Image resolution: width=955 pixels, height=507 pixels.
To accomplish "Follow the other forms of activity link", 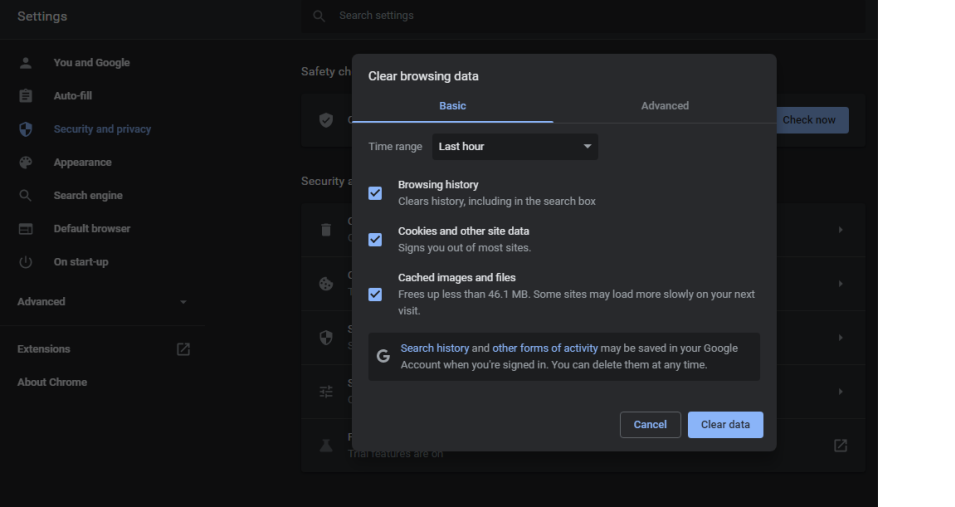I will (x=544, y=348).
